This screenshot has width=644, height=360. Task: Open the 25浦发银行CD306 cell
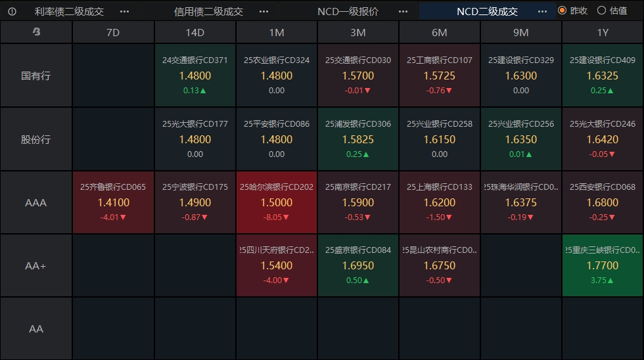[x=357, y=139]
